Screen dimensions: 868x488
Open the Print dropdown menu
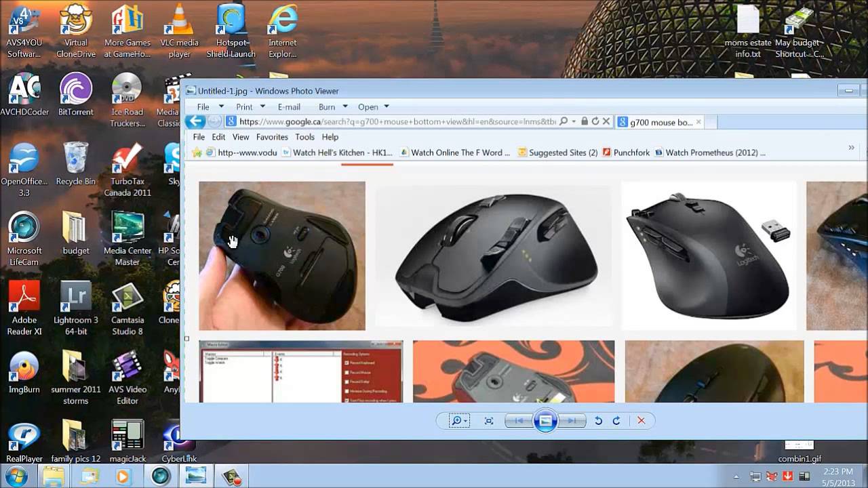250,107
